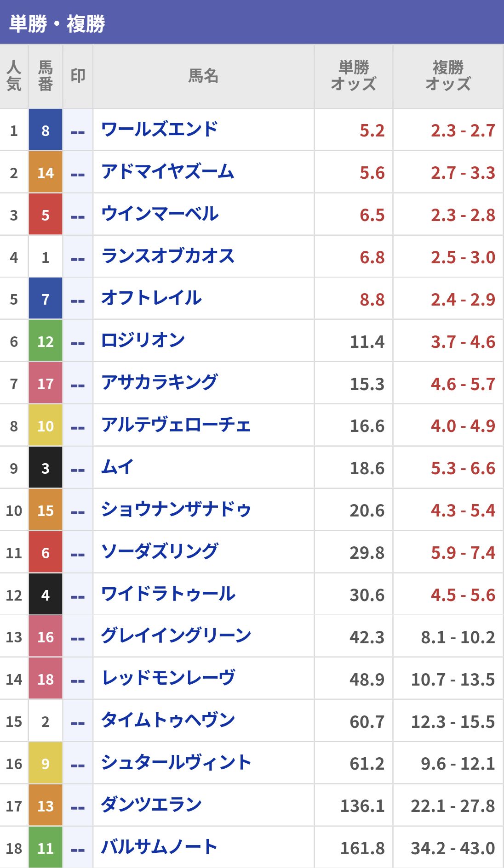
Task: Select horse ムイ in the list
Action: (117, 468)
